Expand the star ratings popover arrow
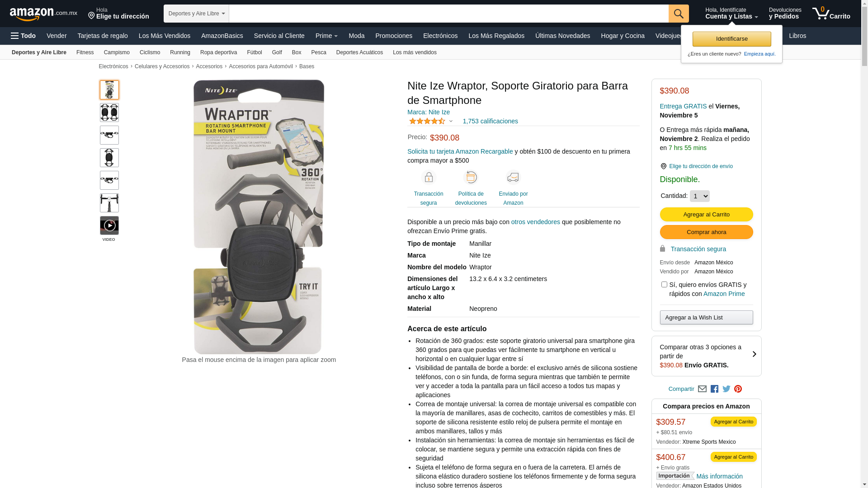The image size is (868, 488). tap(451, 121)
